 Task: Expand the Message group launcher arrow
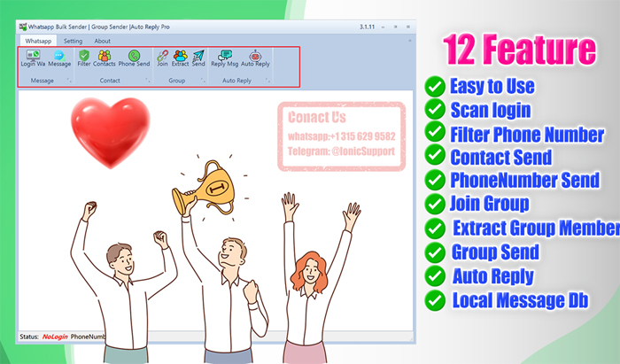[x=69, y=81]
